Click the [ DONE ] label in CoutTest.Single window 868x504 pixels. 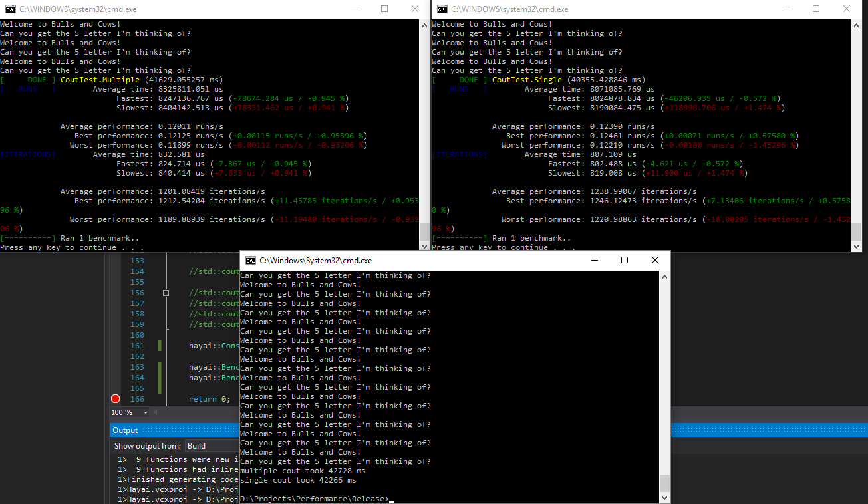pyautogui.click(x=460, y=80)
